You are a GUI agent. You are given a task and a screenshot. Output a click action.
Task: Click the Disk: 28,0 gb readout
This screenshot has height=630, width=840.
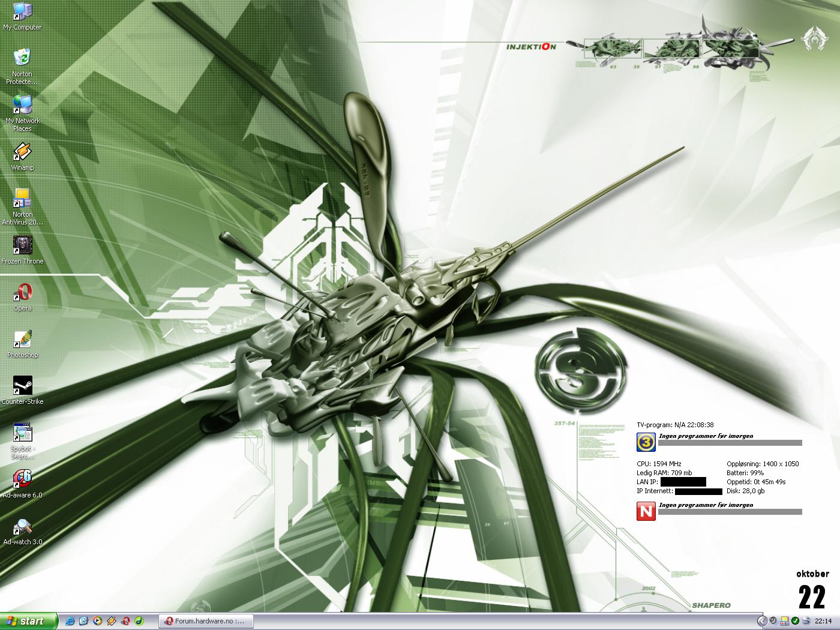(746, 491)
